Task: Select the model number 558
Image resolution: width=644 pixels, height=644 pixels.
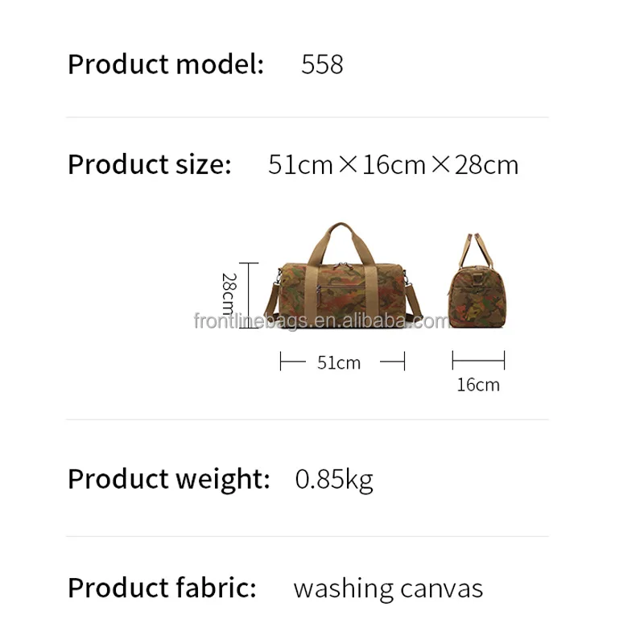Action: [322, 64]
